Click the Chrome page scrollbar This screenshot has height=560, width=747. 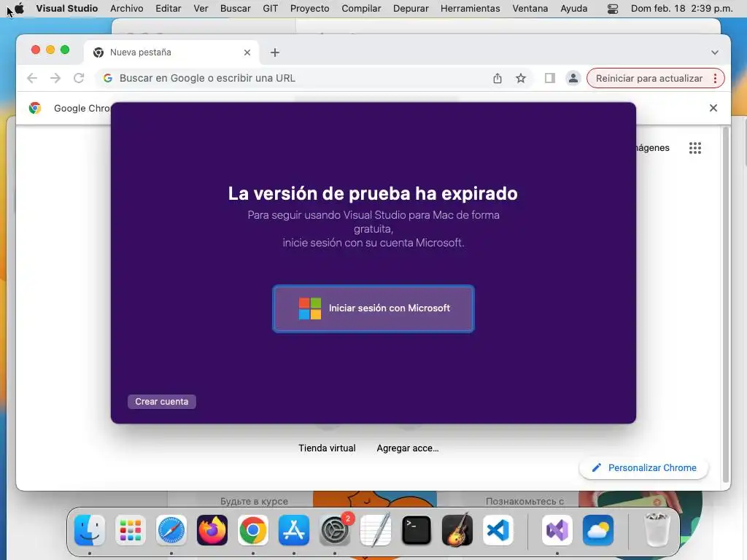(726, 305)
